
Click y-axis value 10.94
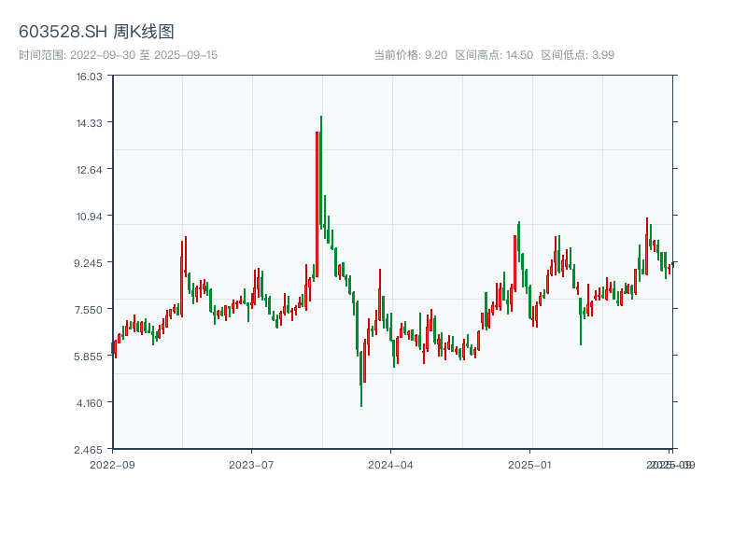coord(89,217)
